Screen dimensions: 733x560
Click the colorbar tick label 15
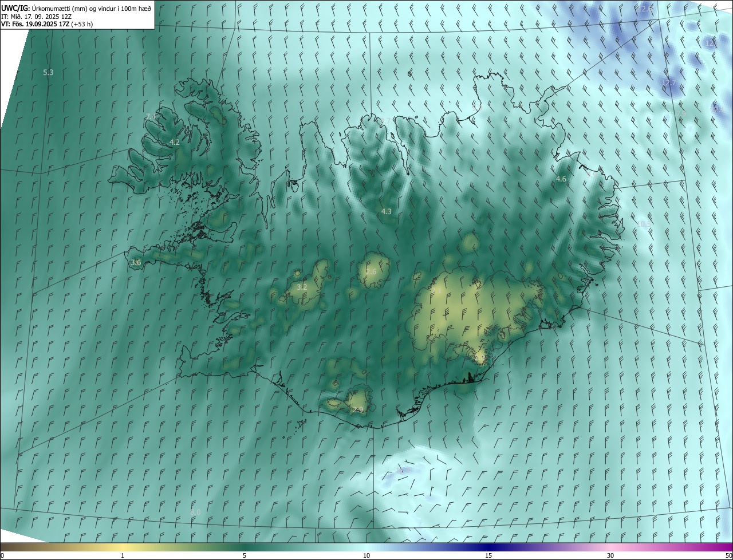[x=488, y=555]
